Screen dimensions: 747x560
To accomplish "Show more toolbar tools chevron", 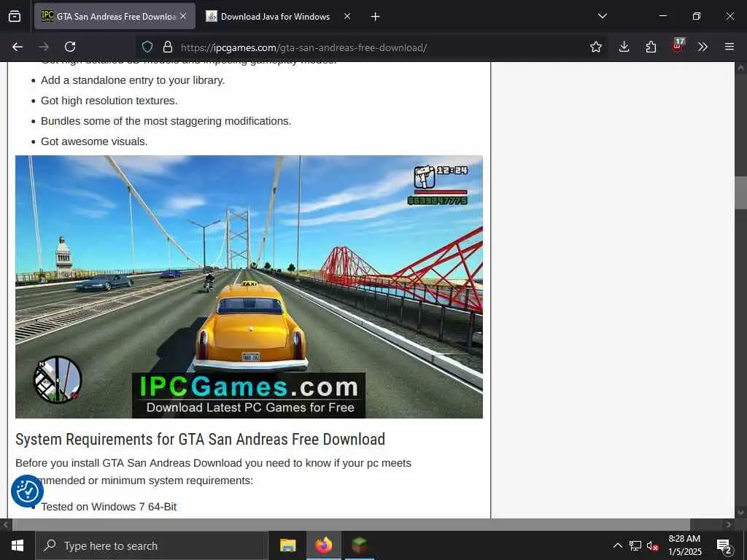I will coord(703,47).
